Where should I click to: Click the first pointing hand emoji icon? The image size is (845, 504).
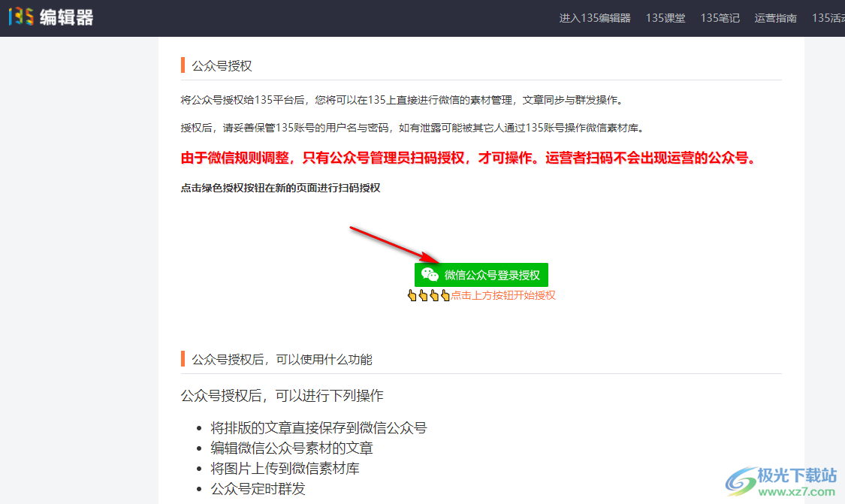(412, 295)
